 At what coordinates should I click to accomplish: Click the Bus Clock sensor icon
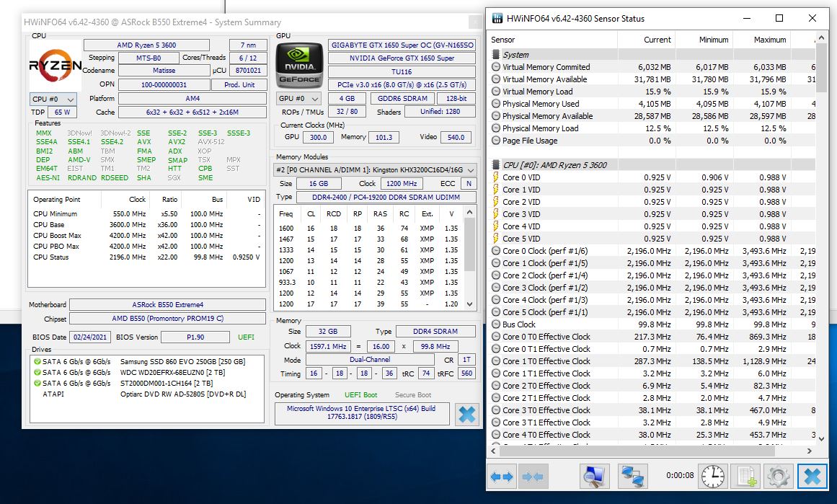coord(496,324)
